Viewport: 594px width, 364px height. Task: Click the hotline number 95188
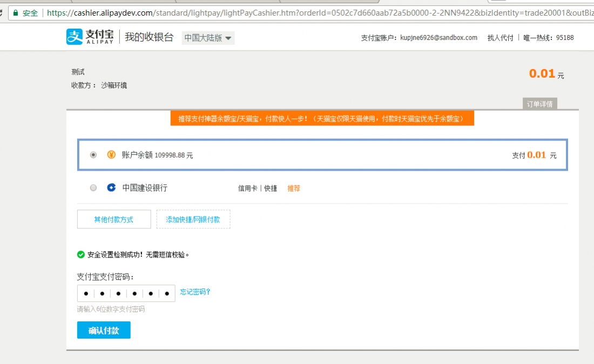[x=565, y=38]
